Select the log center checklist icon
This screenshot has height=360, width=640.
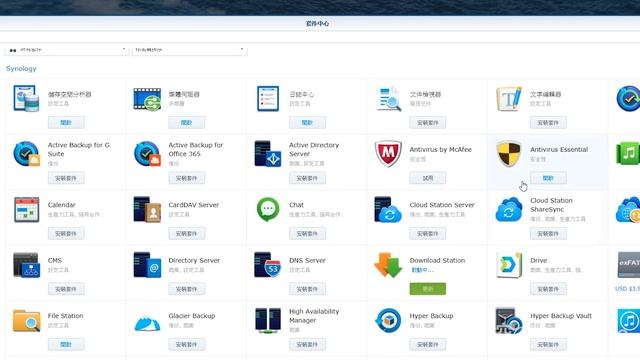click(x=268, y=98)
